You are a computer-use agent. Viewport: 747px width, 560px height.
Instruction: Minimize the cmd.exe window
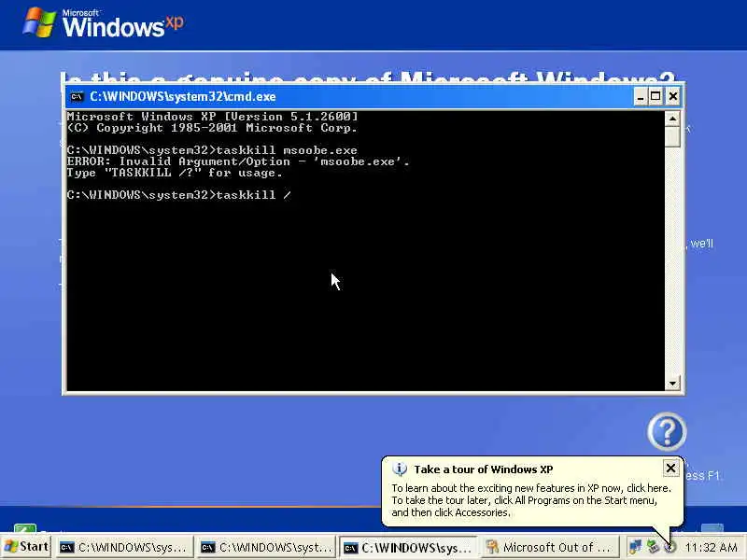[641, 97]
